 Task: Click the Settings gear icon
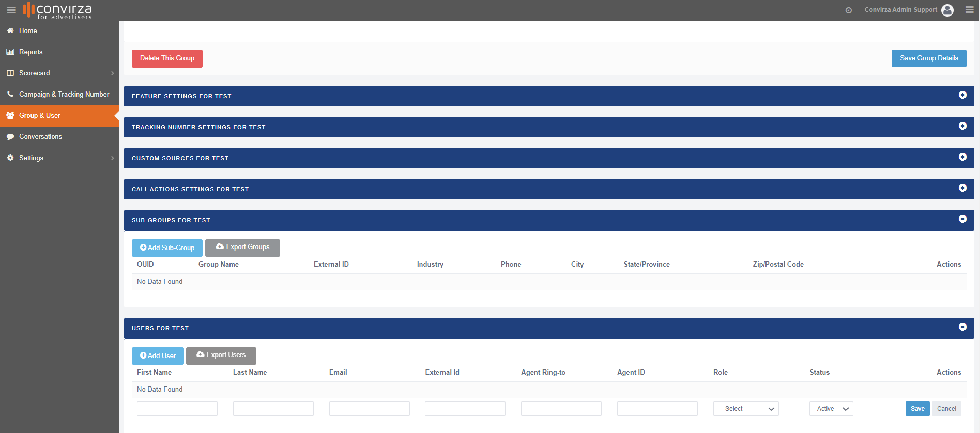(10, 158)
